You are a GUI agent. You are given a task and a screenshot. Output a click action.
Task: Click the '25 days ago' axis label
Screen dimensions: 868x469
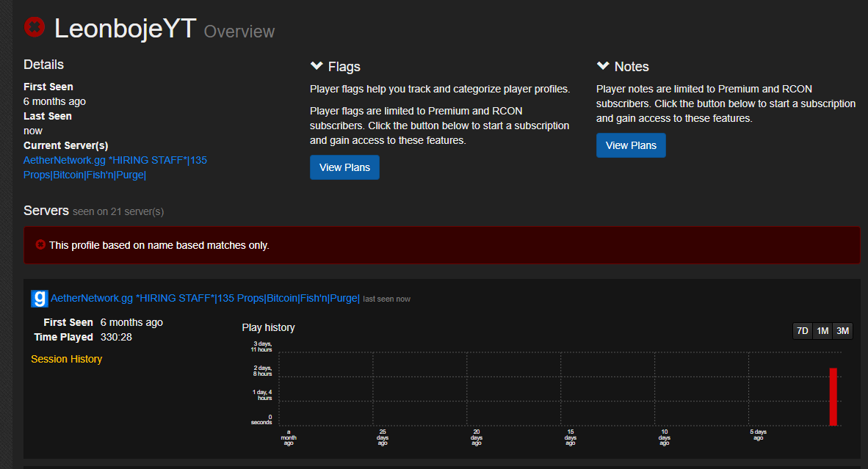(383, 437)
